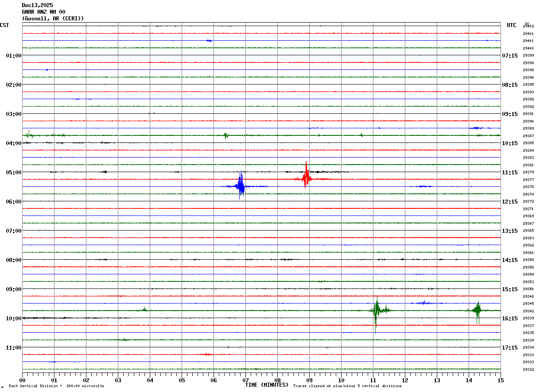Screen dimensions: 536x392
Task: Click minute 13 on the bottom axis
Action: pyautogui.click(x=437, y=380)
